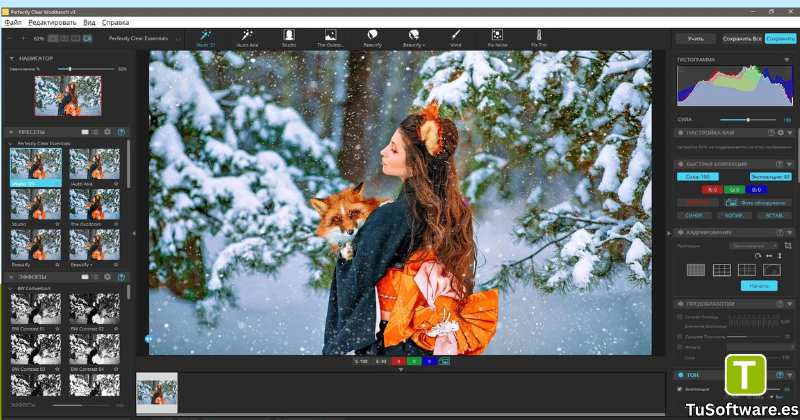
Task: Click the Copy button (КОПИР.)
Action: 734,216
